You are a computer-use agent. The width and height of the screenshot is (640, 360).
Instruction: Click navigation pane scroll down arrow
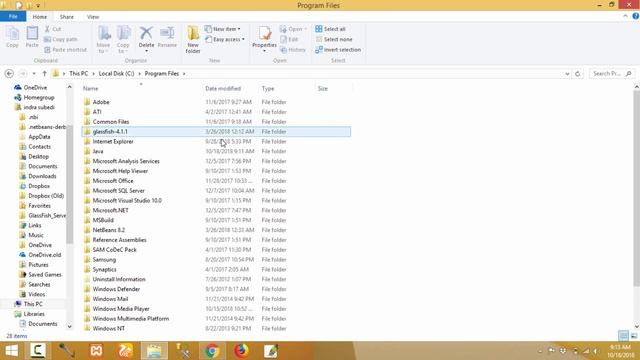(x=69, y=326)
